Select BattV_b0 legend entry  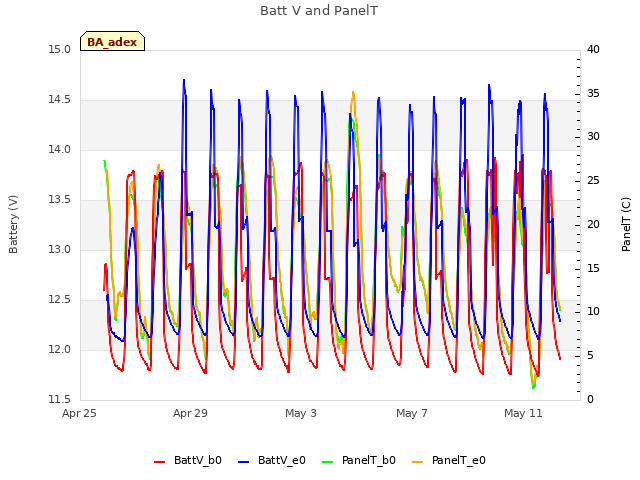click(x=188, y=460)
